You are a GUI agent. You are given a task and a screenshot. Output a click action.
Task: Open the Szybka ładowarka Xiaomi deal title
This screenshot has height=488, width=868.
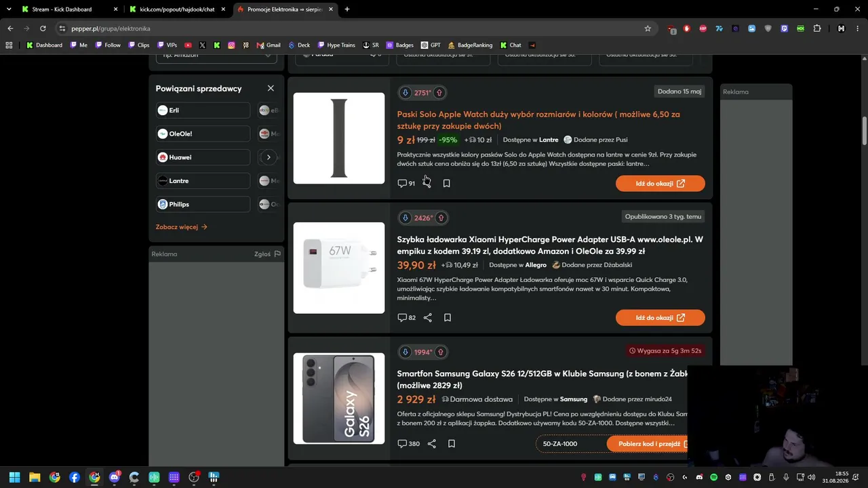click(x=550, y=245)
